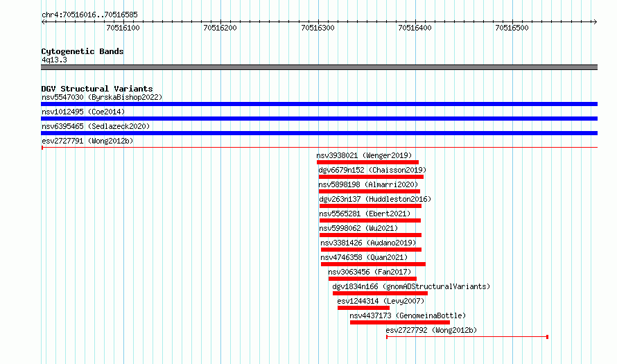Viewport: 617px width, 364px height.
Task: Click the nsv6395465 (Sedlazeck2020) label
Action: tap(96, 126)
